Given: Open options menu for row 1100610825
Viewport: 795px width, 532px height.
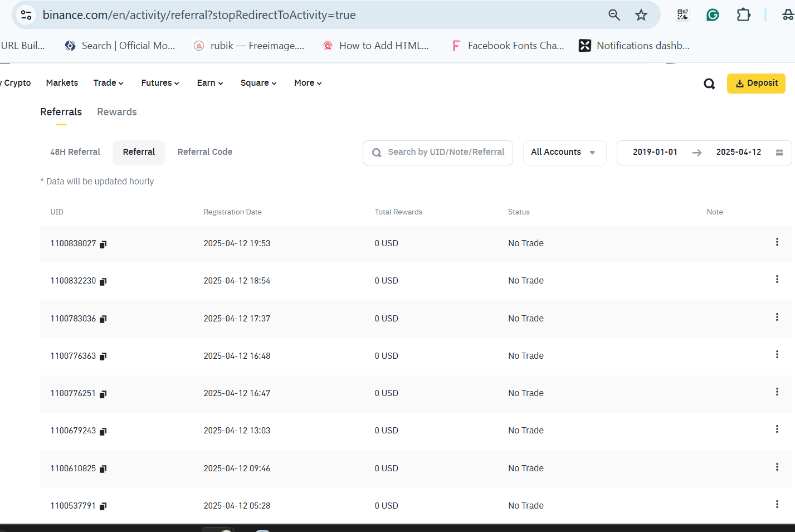Looking at the screenshot, I should pyautogui.click(x=777, y=467).
